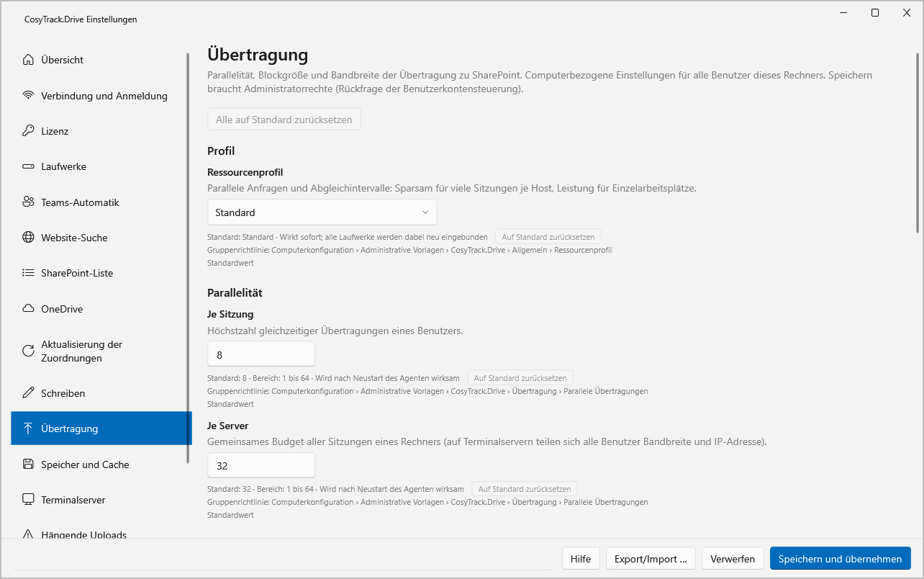924x579 pixels.
Task: Click the monitor icon beside Terminalserver
Action: point(28,500)
